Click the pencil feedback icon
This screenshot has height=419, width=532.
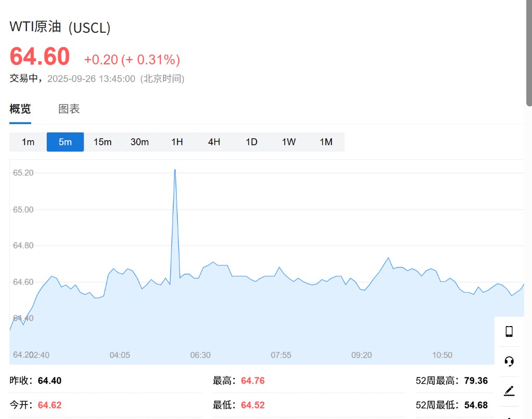[509, 391]
